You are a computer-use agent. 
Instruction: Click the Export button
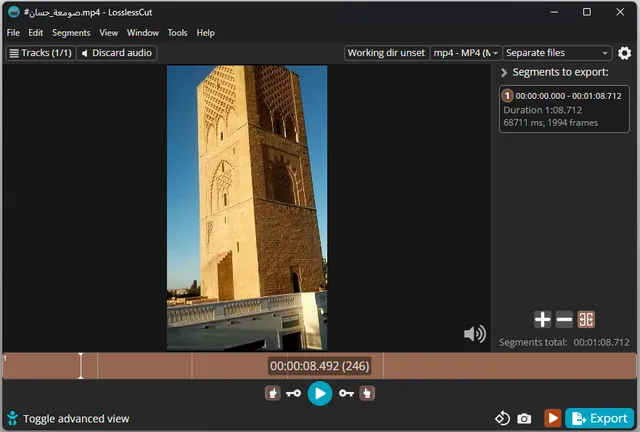coord(600,418)
